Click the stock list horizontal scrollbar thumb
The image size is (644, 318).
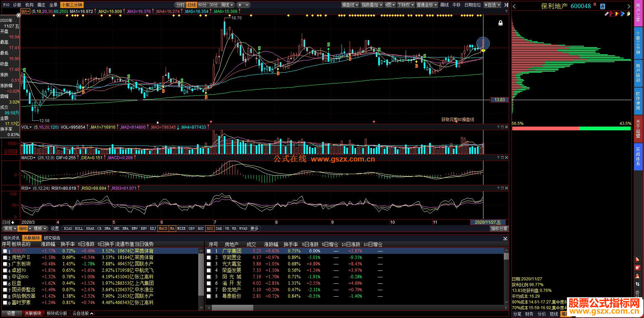233,307
